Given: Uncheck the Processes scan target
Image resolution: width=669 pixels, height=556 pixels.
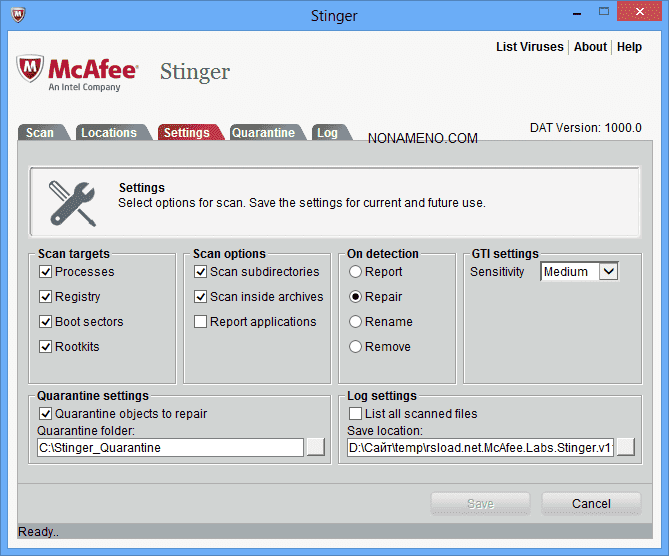Looking at the screenshot, I should click(x=45, y=272).
